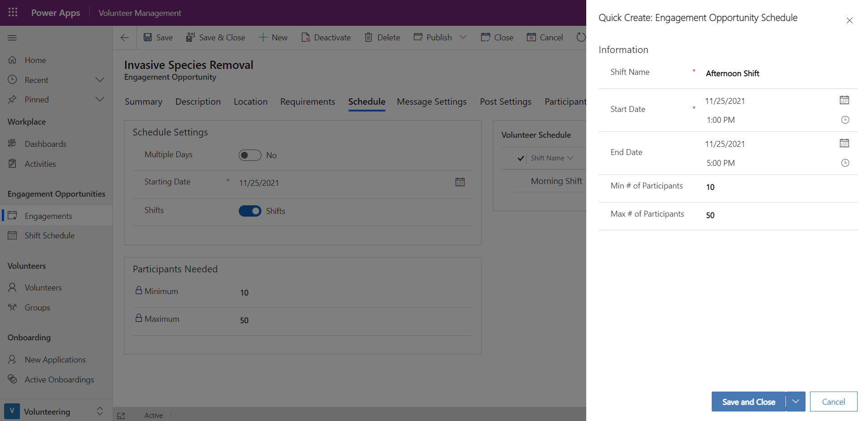Image resolution: width=868 pixels, height=421 pixels.
Task: Go back with the arrow button
Action: coord(125,38)
